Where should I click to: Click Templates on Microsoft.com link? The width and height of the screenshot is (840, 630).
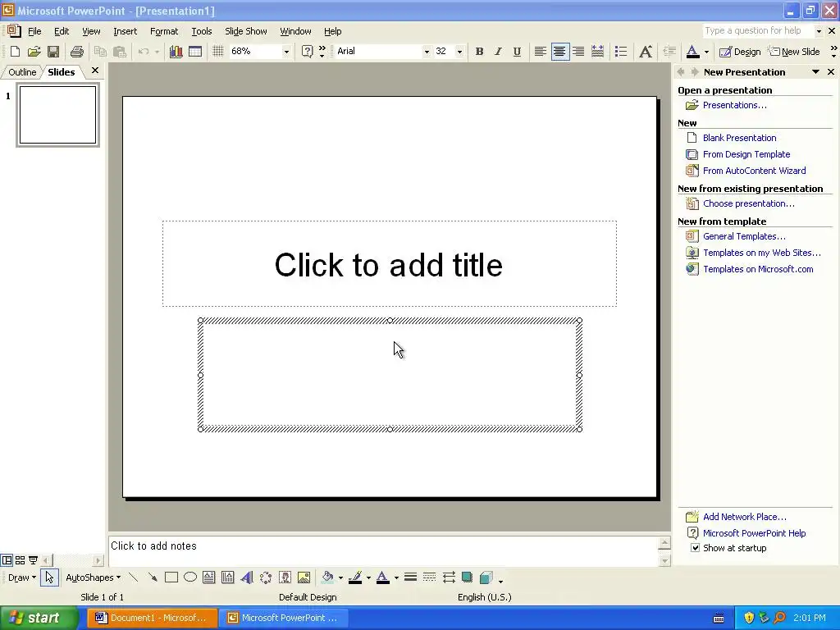[758, 269]
